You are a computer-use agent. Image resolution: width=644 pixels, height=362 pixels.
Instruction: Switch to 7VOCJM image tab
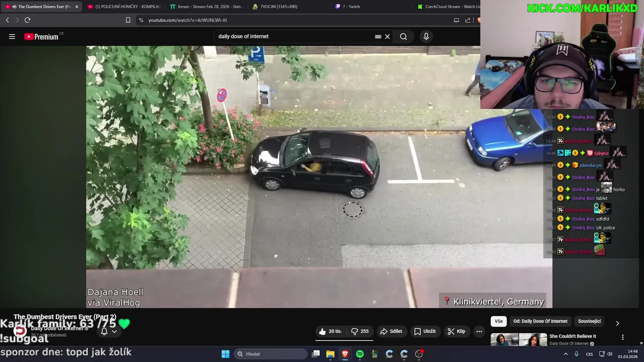point(289,7)
